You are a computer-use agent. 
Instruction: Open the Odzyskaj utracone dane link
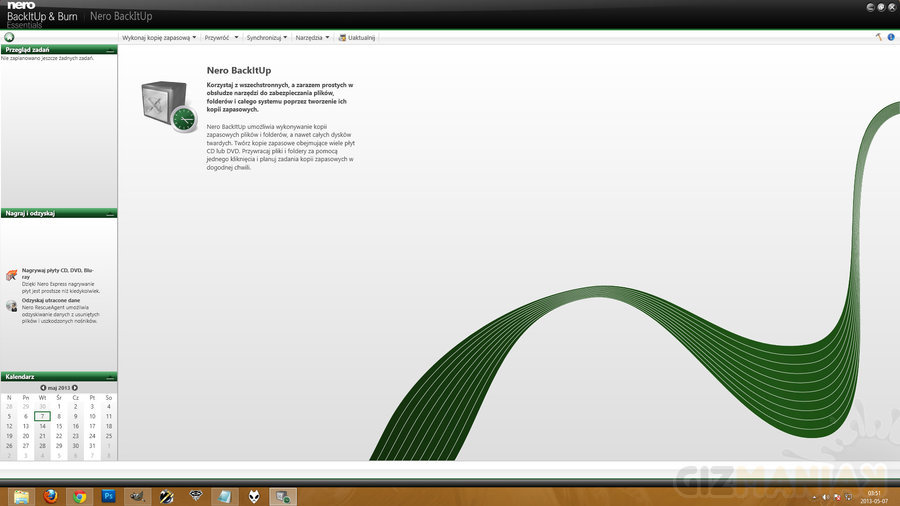pyautogui.click(x=50, y=300)
